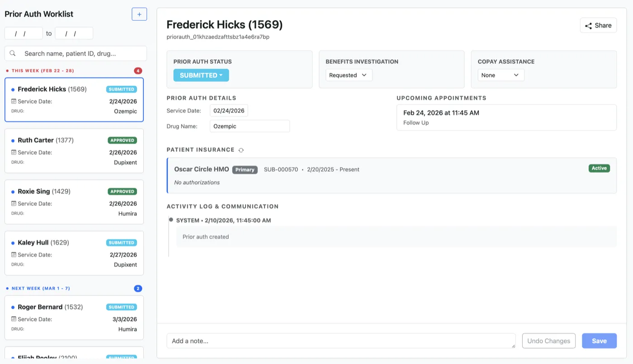Click the Save button
This screenshot has width=633, height=364.
click(599, 341)
